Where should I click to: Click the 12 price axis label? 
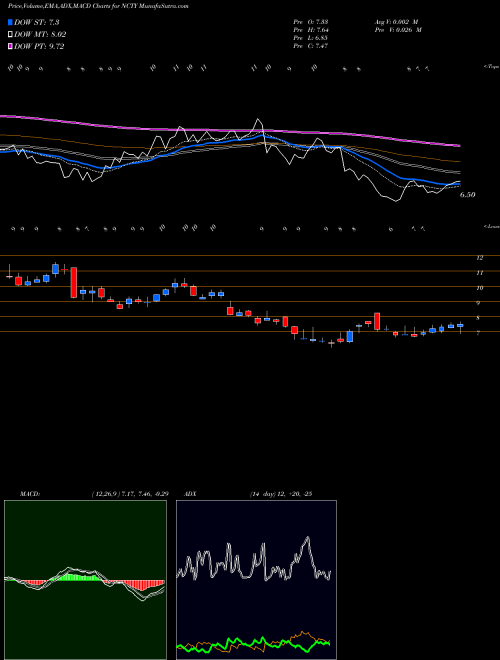(x=480, y=258)
